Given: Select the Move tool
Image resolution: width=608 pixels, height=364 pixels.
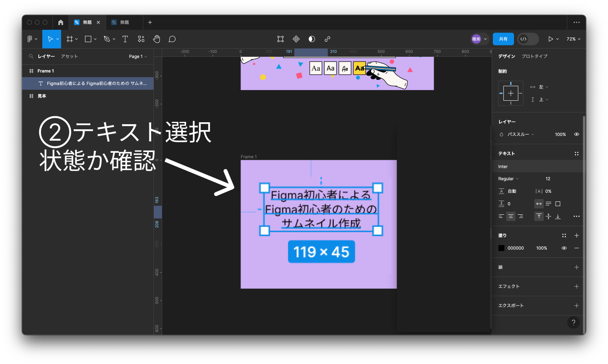Looking at the screenshot, I should coord(50,39).
